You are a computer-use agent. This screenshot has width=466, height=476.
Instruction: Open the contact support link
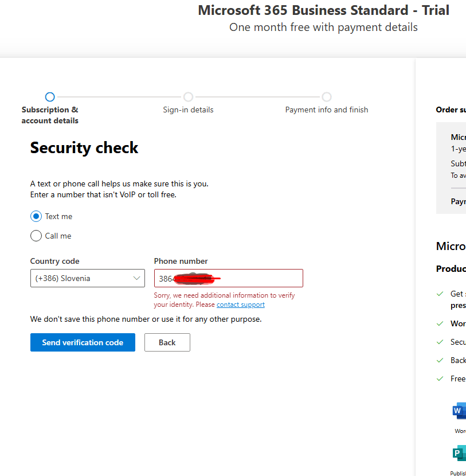(x=241, y=305)
